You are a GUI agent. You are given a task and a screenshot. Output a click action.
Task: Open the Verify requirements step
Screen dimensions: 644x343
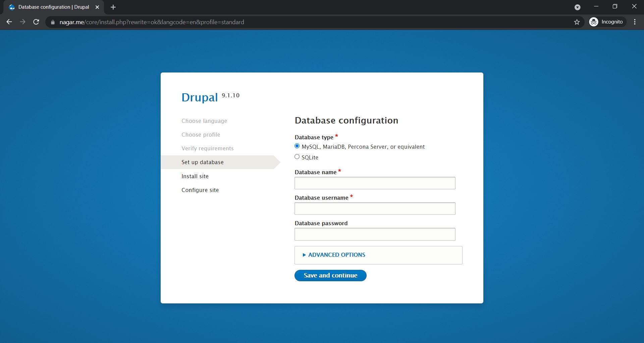tap(207, 148)
